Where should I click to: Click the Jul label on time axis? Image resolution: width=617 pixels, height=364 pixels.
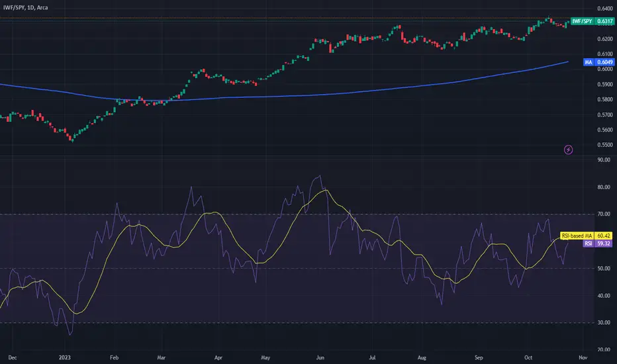point(372,357)
